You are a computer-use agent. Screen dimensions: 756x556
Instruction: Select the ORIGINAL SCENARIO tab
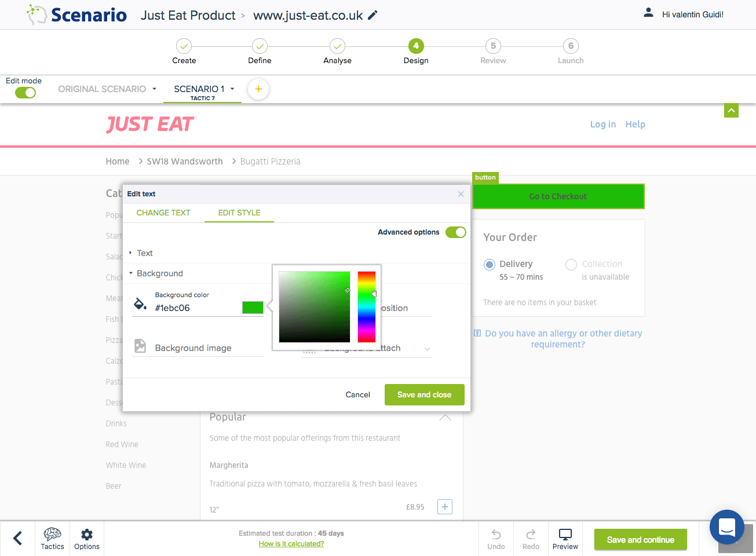[x=102, y=89]
